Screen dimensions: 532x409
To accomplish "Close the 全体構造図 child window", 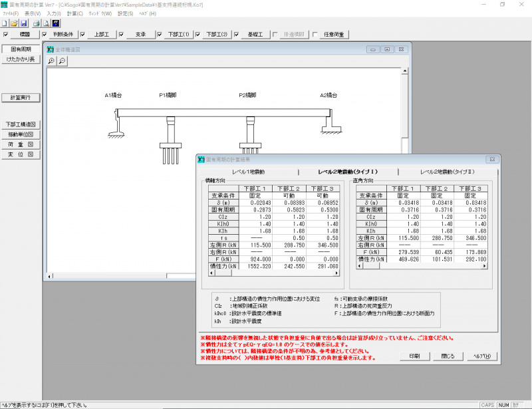I will (402, 50).
